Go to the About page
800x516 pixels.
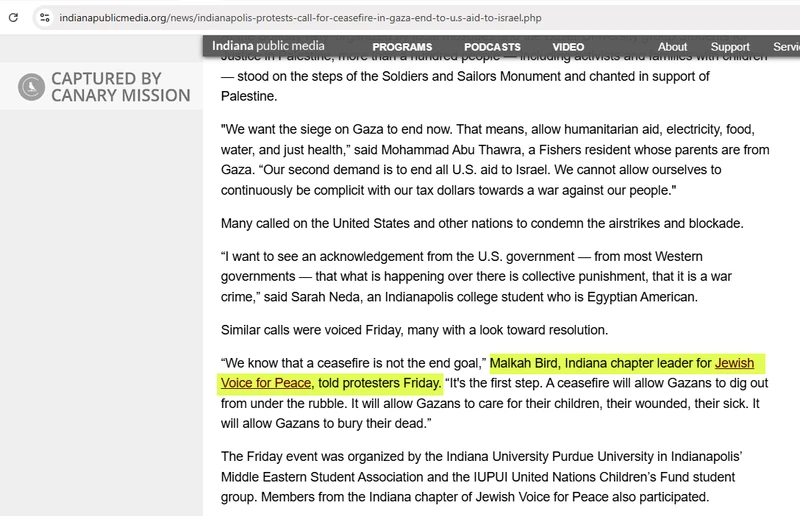click(672, 47)
